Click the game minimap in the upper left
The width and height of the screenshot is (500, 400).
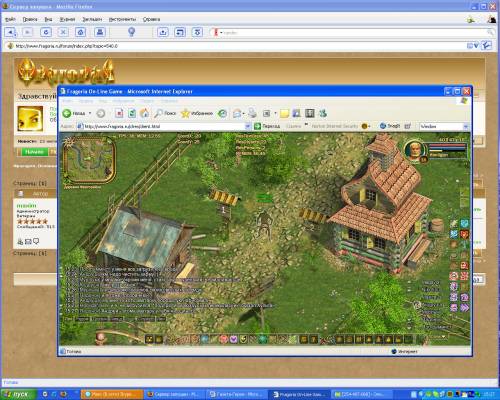click(x=89, y=160)
